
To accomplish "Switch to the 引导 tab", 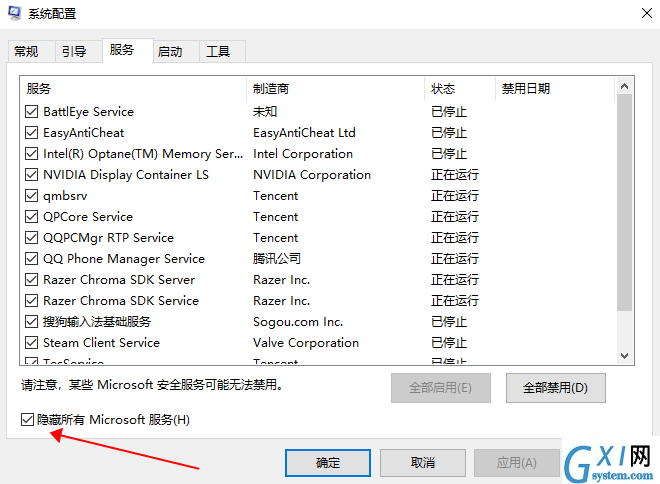I will pos(79,52).
